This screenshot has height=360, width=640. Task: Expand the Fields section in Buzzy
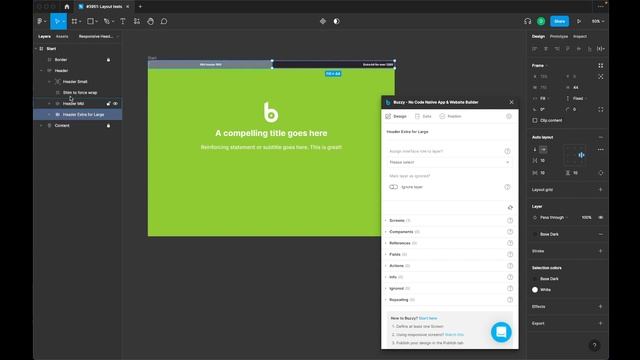point(386,254)
